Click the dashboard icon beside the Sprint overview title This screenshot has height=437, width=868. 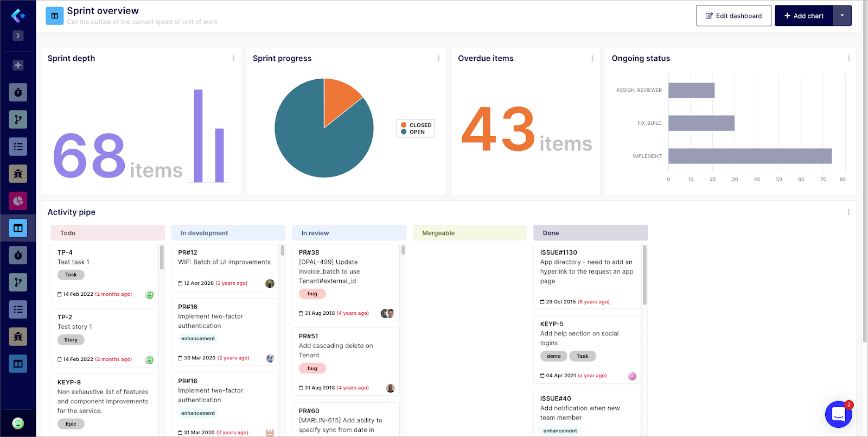coord(54,16)
